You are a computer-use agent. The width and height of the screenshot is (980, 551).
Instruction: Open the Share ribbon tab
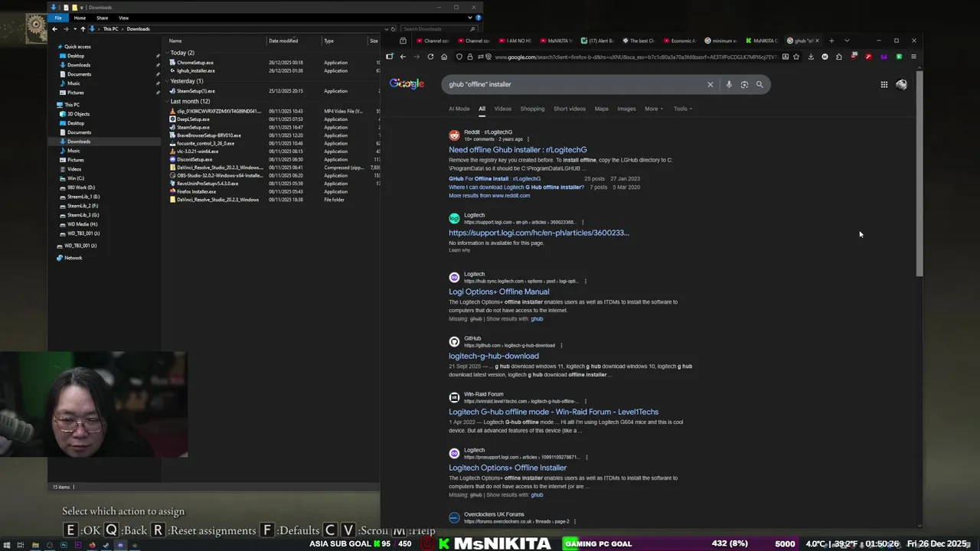tap(102, 18)
